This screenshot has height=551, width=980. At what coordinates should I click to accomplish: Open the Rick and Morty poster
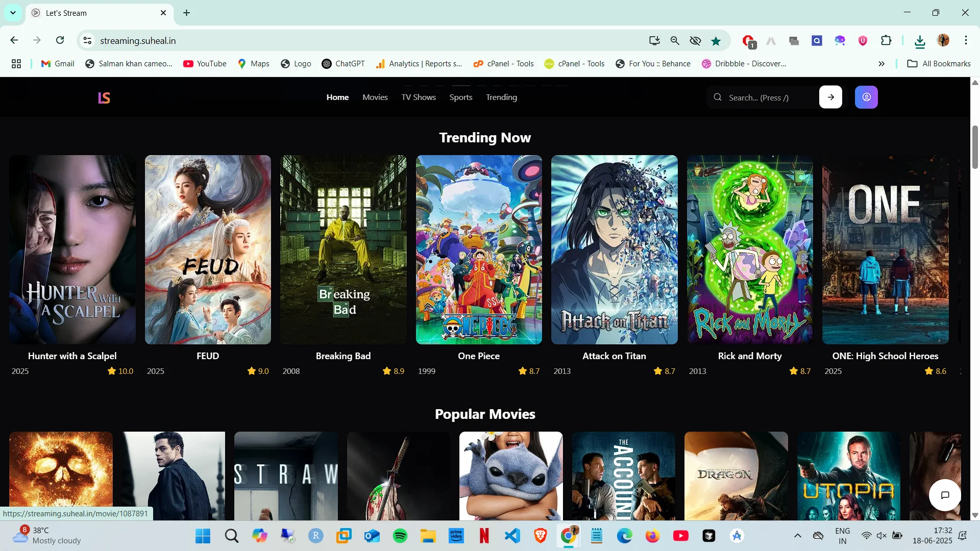click(750, 249)
